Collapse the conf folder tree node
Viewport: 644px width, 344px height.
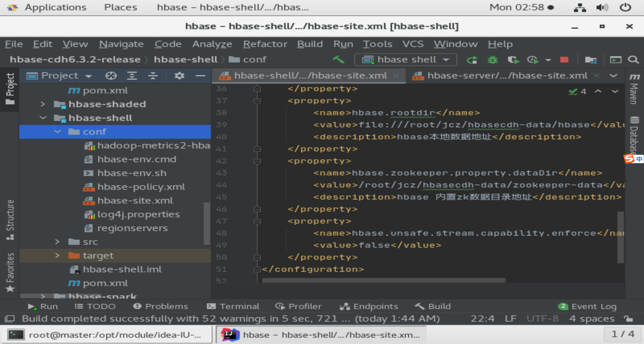pos(57,132)
